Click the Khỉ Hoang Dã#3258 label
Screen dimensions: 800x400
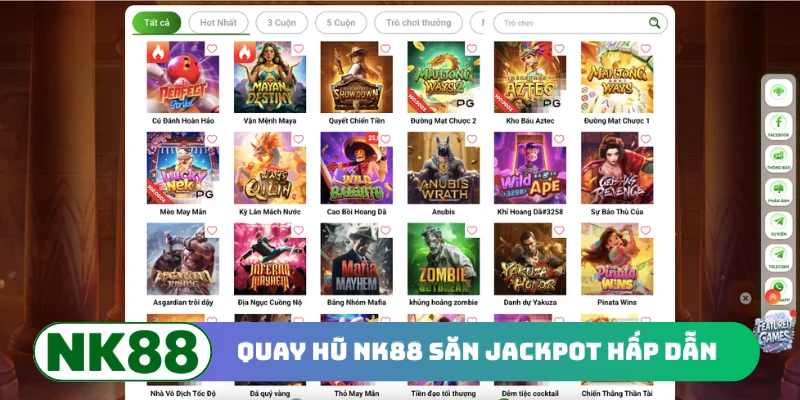click(530, 212)
